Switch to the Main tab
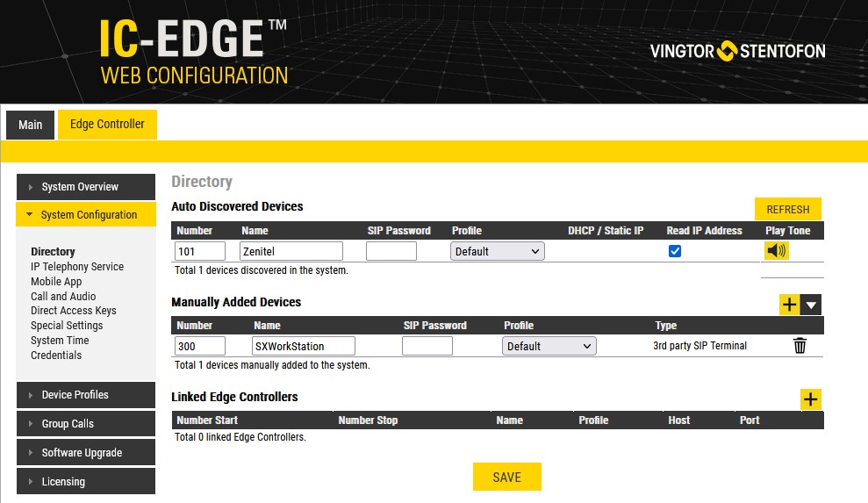Screen dimensions: 868x503 pos(31,125)
